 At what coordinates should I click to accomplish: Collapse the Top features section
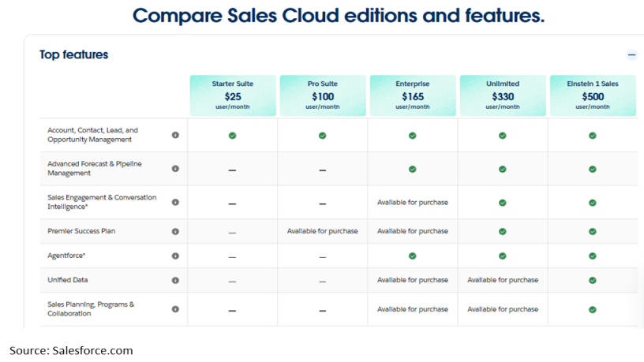click(x=631, y=54)
